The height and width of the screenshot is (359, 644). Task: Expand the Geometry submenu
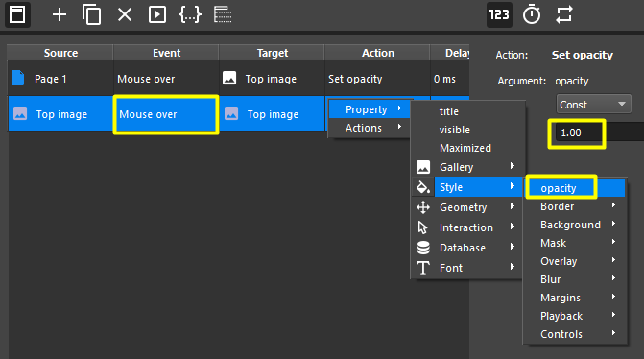coord(467,207)
